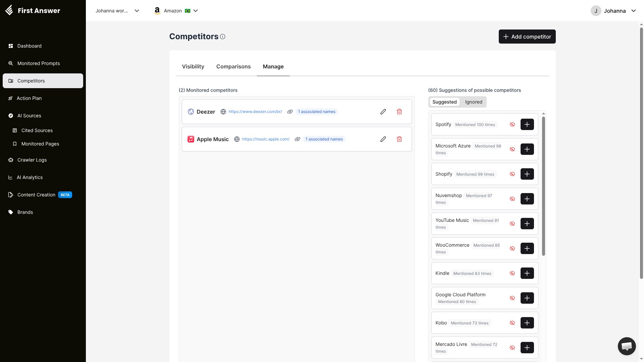Add Microsoft Azure as competitor
The width and height of the screenshot is (644, 362).
[527, 149]
